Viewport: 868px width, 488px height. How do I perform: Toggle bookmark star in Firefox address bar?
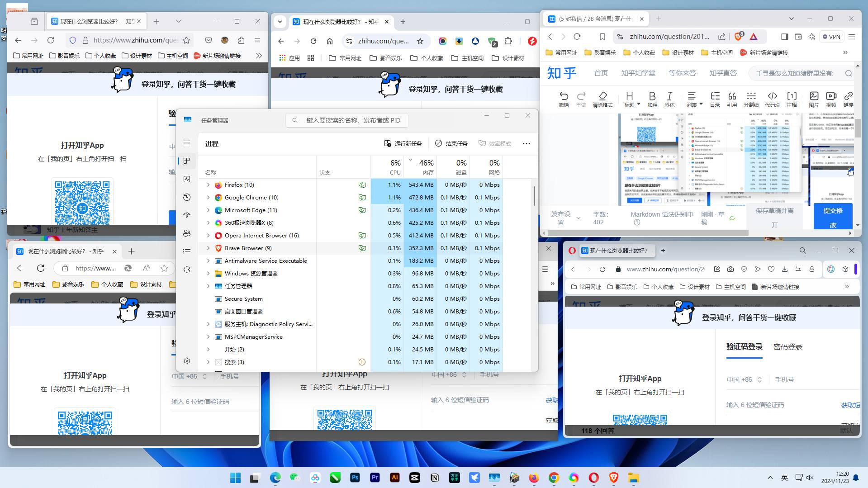tap(186, 40)
